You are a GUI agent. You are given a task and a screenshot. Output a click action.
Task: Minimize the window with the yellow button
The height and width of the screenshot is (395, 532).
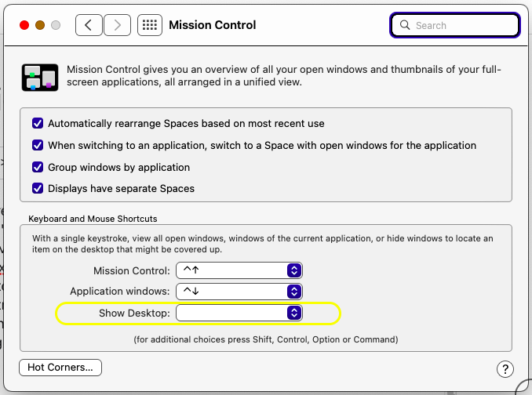point(40,25)
